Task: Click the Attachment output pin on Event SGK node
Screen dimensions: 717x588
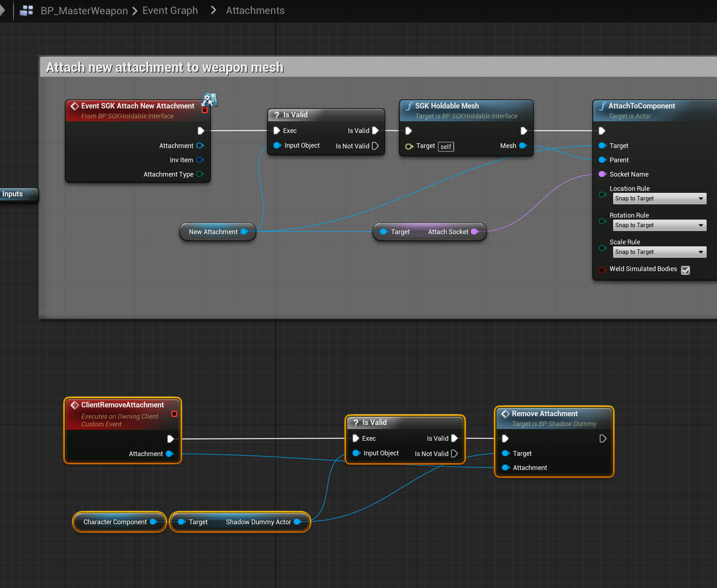Action: click(200, 145)
